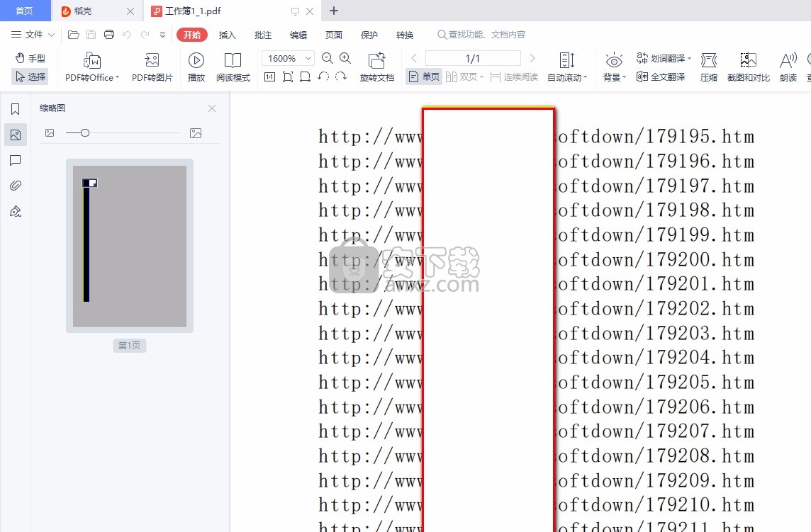Open the 文件 file menu
Viewport: 811px width, 532px height.
click(28, 35)
